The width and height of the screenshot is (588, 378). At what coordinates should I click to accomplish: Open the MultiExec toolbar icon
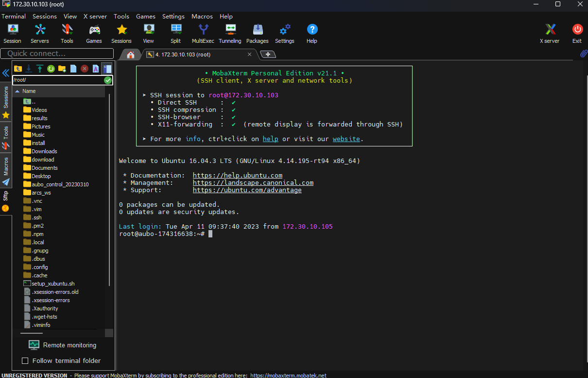click(x=203, y=34)
